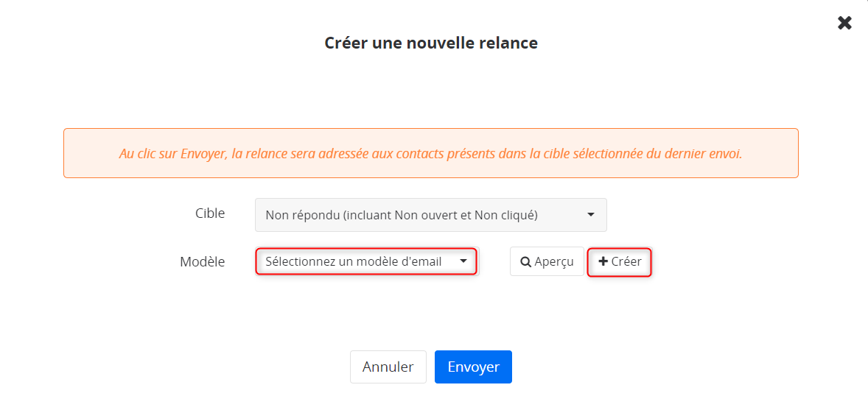Expand "Sélectionnez un modèle d'email" combo box
The width and height of the screenshot is (868, 396).
[x=366, y=261]
